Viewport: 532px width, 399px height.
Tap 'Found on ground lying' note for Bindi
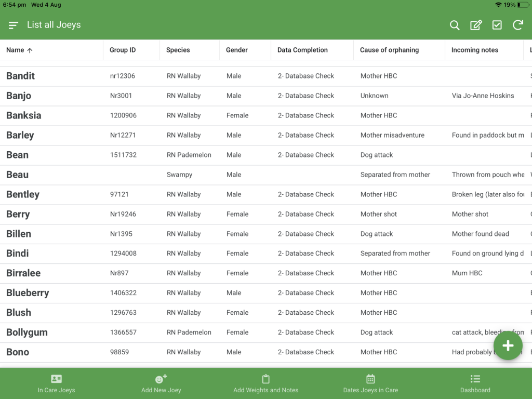click(488, 254)
